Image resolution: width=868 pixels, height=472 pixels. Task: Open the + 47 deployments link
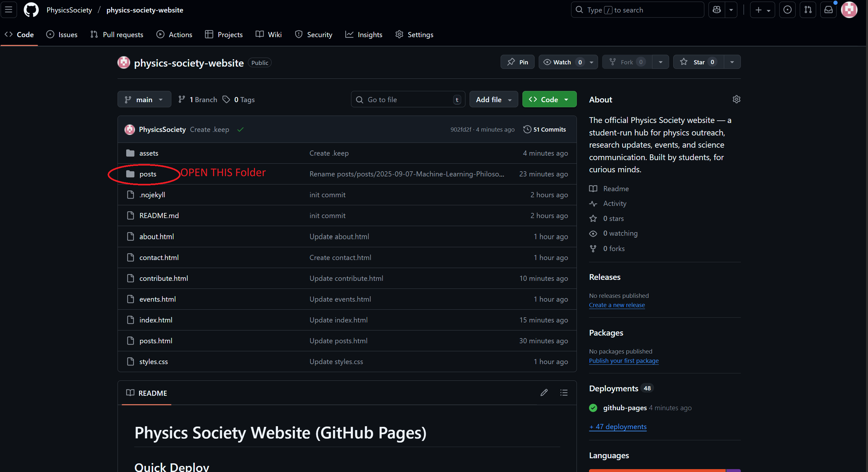pyautogui.click(x=618, y=427)
